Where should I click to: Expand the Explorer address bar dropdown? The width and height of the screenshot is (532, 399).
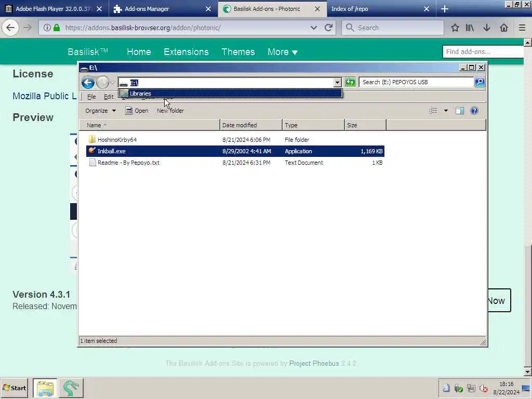click(x=337, y=83)
